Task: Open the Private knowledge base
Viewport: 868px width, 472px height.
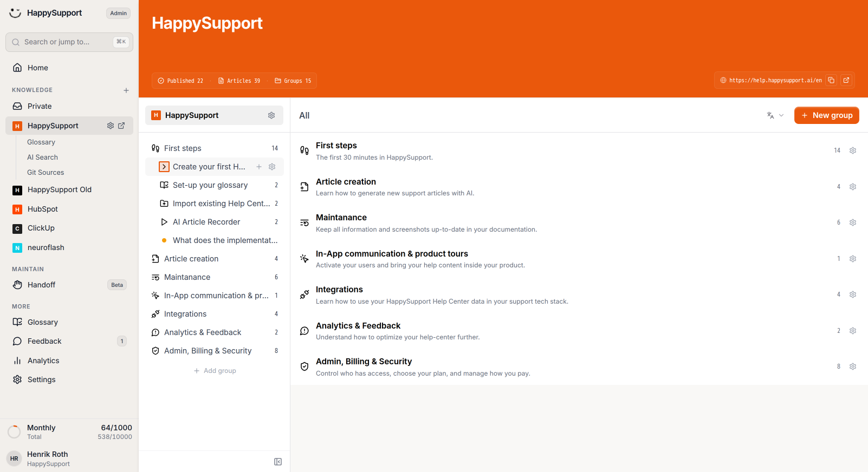Action: pos(69,106)
